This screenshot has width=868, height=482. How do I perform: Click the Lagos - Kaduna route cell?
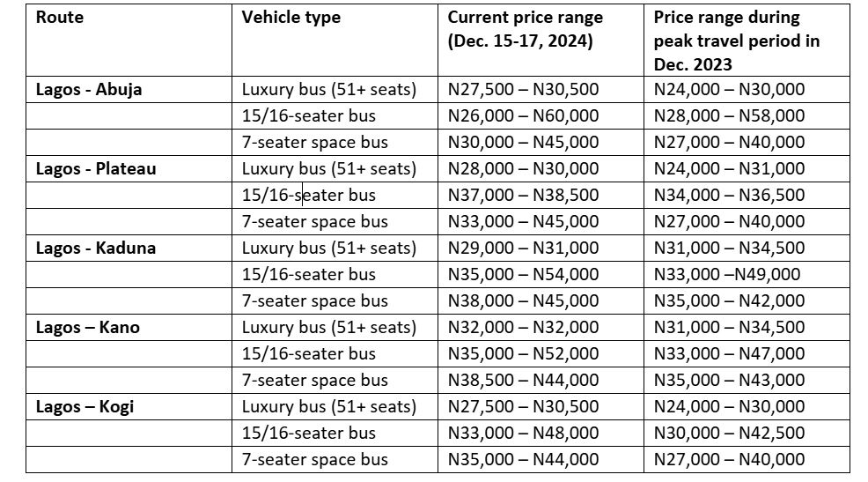[95, 248]
